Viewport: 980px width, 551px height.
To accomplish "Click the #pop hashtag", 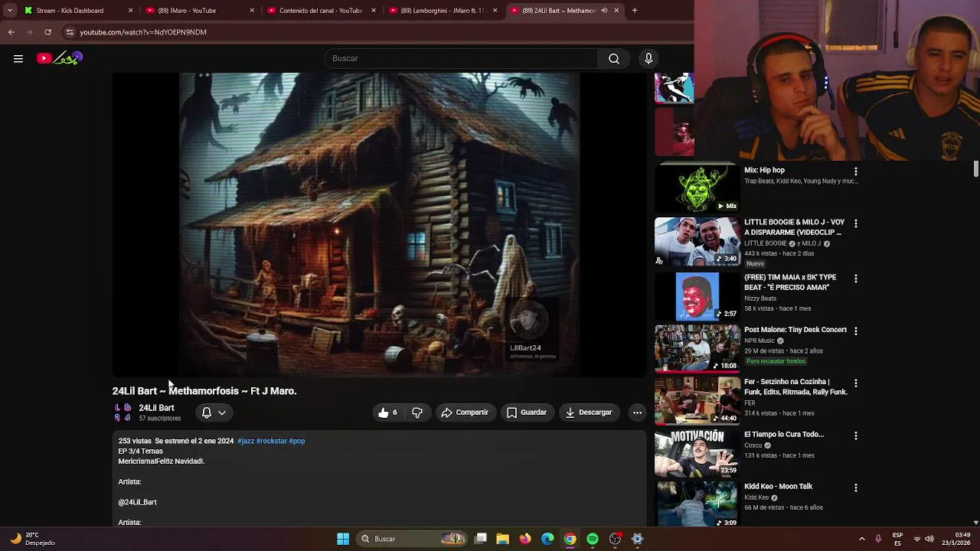I will (297, 441).
